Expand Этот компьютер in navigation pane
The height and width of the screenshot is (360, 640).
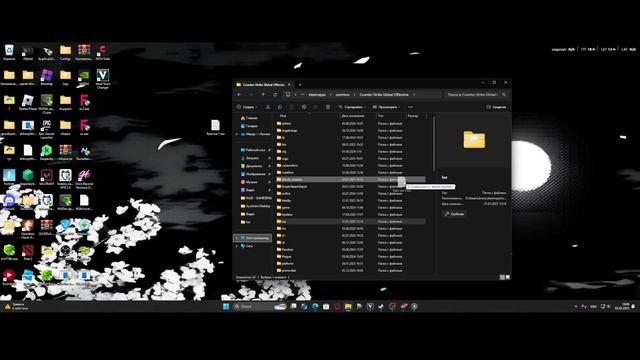(x=237, y=238)
